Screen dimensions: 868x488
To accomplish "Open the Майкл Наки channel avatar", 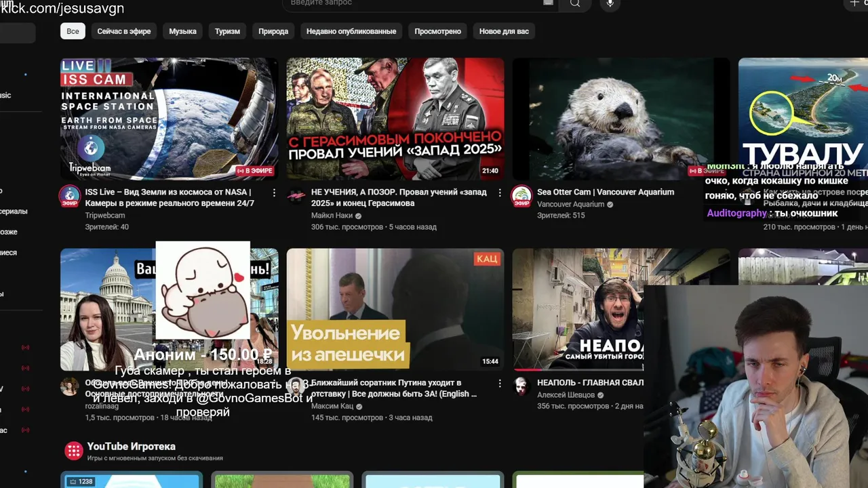I will click(x=296, y=196).
